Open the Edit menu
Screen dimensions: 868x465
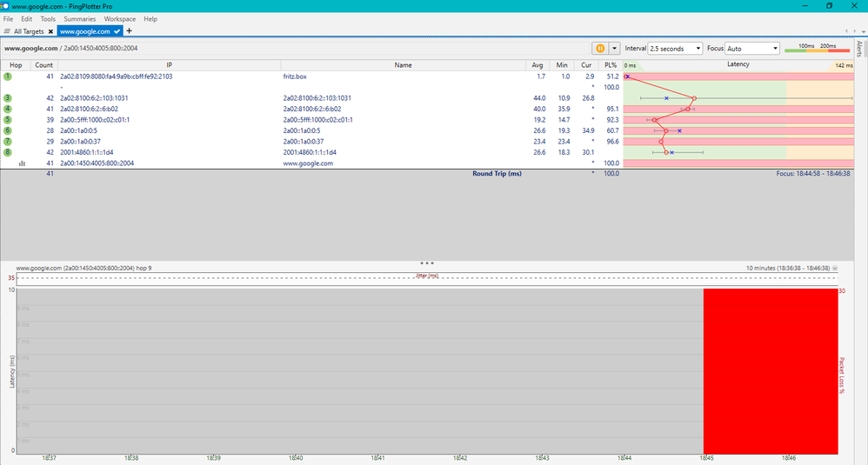pos(27,19)
